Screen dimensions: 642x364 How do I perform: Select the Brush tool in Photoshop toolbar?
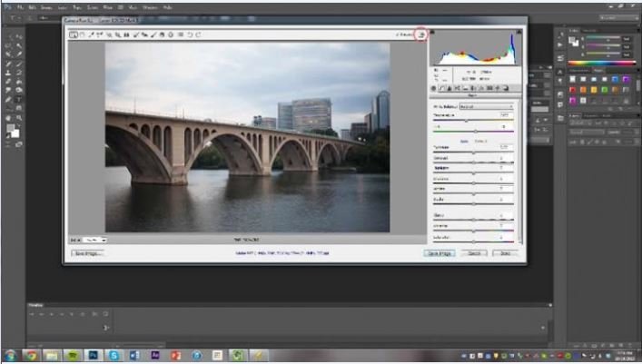(19, 64)
